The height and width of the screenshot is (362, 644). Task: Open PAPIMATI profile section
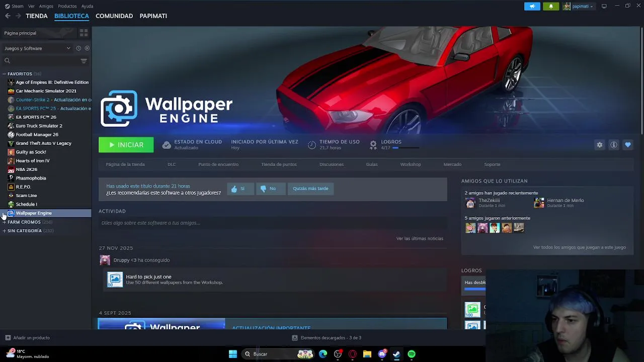[x=153, y=16]
